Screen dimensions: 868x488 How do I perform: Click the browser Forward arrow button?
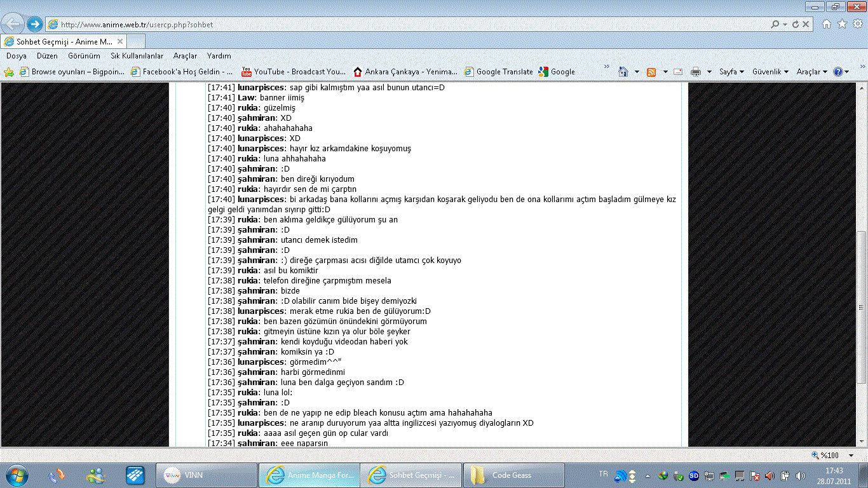pyautogui.click(x=34, y=24)
